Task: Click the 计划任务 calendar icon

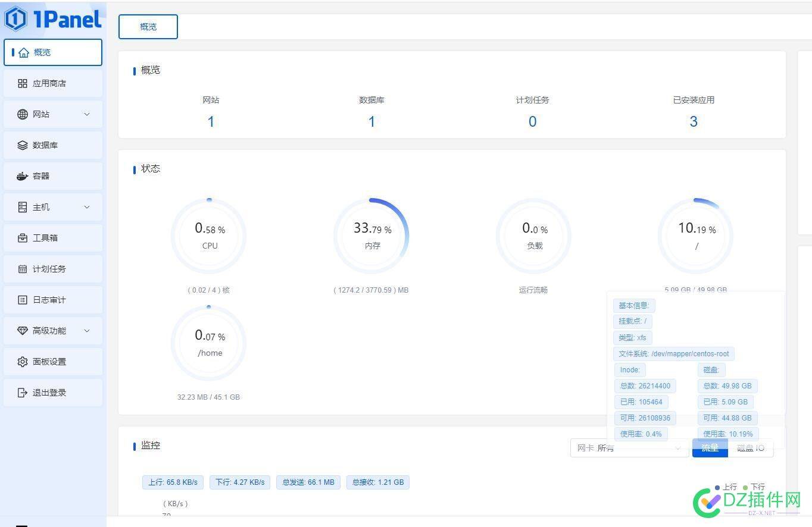Action: 23,269
